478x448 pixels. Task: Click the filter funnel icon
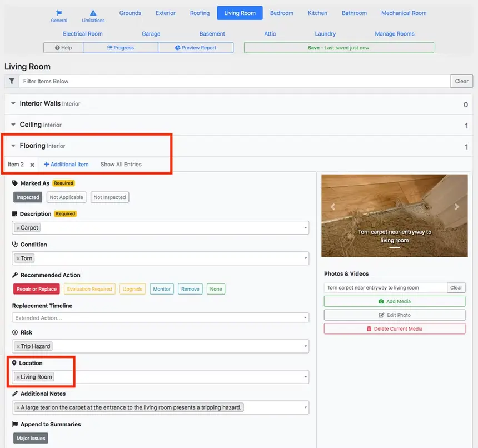click(x=12, y=81)
